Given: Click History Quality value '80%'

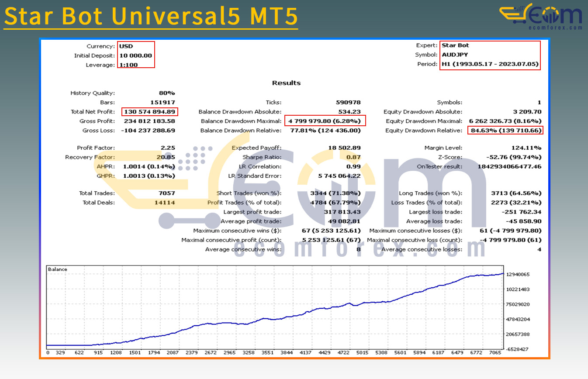Looking at the screenshot, I should [167, 93].
